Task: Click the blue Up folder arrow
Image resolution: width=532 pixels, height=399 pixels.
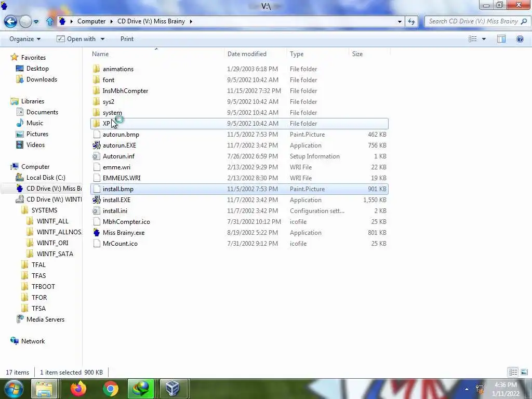Action: (50, 21)
